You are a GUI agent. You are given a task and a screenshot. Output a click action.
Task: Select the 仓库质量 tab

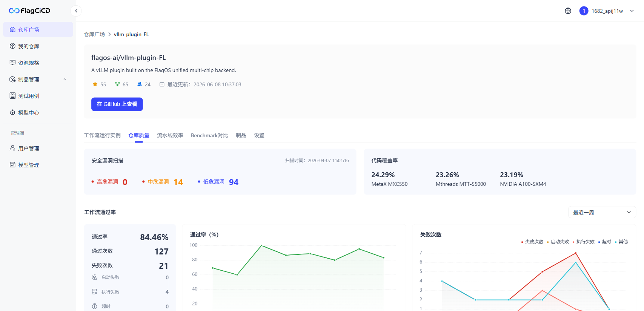139,135
